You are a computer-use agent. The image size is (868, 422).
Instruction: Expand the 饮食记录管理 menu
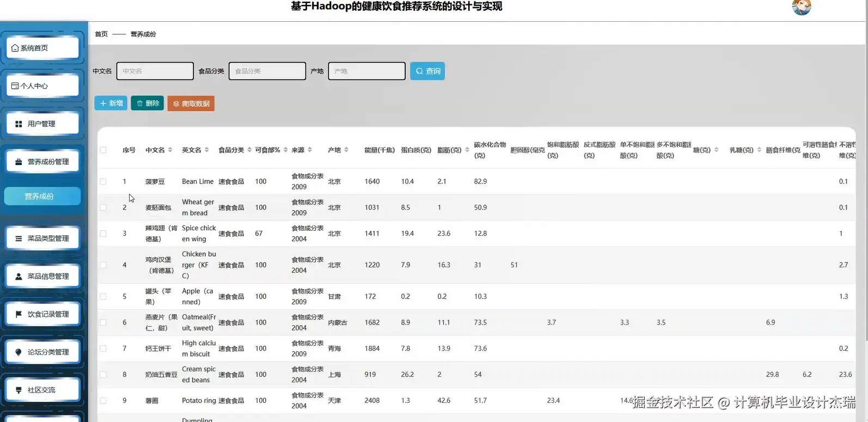point(42,314)
